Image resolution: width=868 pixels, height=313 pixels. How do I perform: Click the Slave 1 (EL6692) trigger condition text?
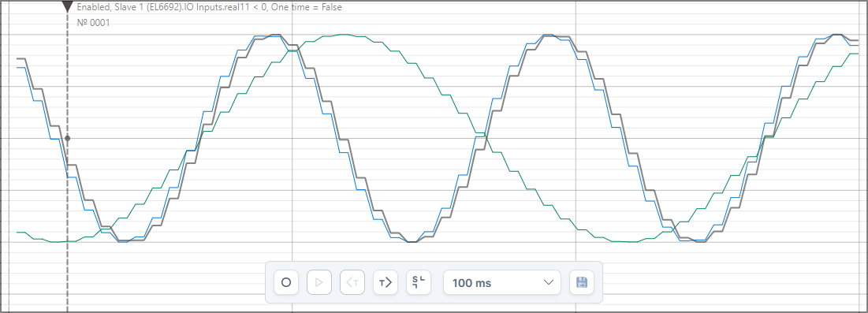[209, 8]
